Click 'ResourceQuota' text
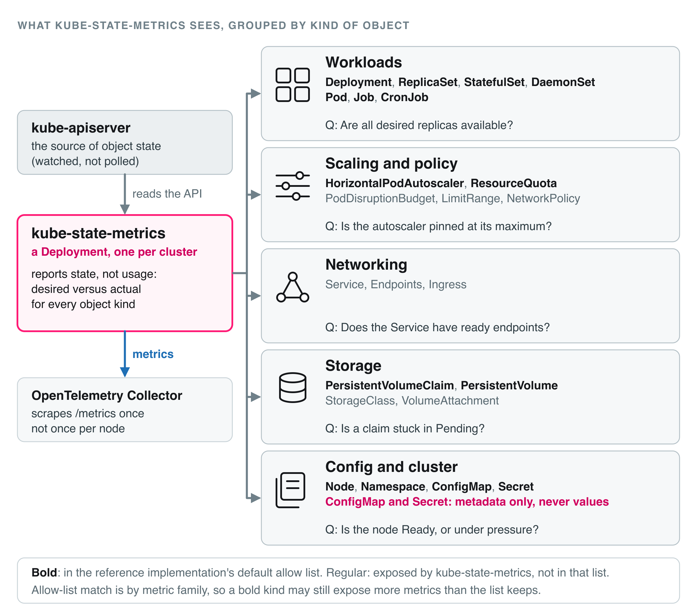 tap(513, 183)
